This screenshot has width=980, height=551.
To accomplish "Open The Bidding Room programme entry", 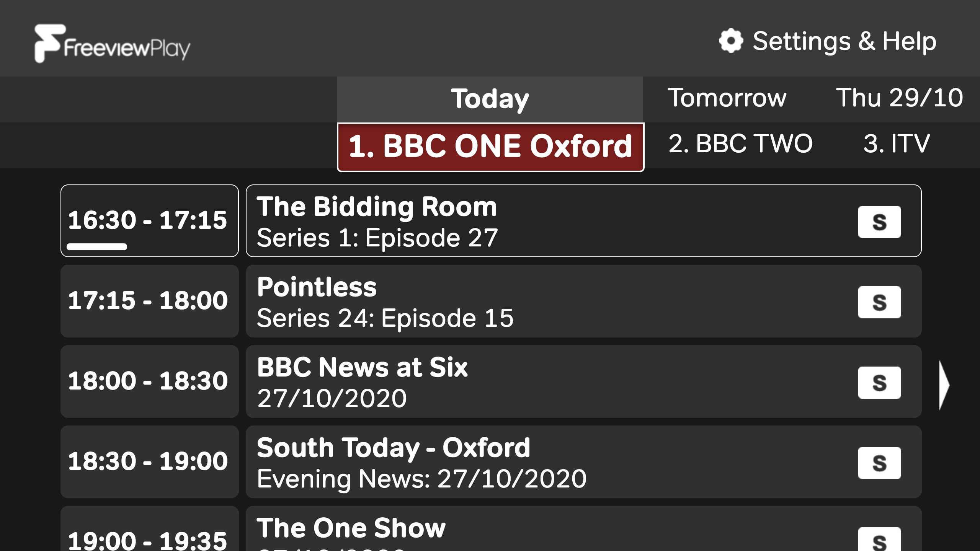I will click(536, 221).
